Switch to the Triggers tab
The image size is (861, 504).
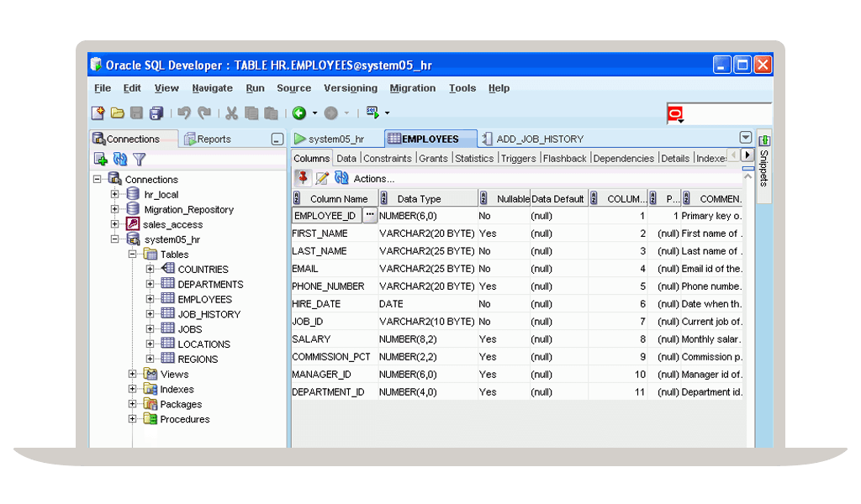click(518, 158)
